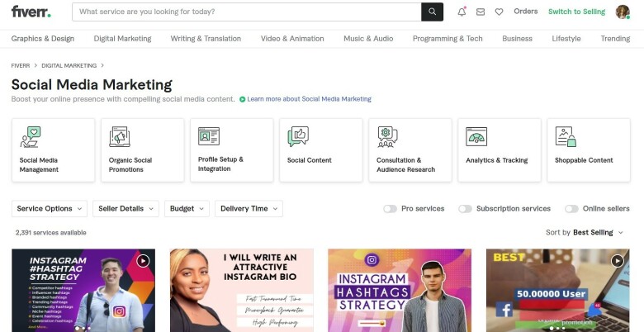644x332 pixels.
Task: Click the Instagram Bio gig thumbnail
Action: pyautogui.click(x=241, y=290)
